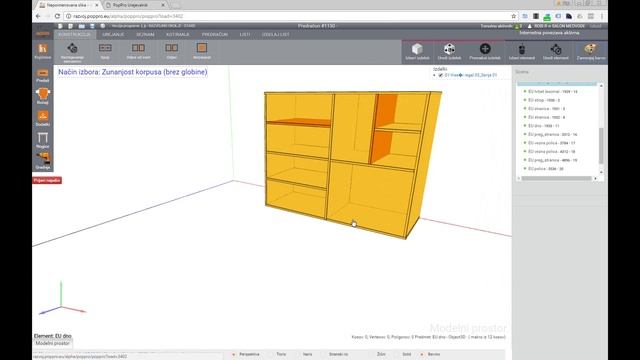The width and height of the screenshot is (640, 360).
Task: Click the scene list vertical scrollbar
Action: [601, 146]
